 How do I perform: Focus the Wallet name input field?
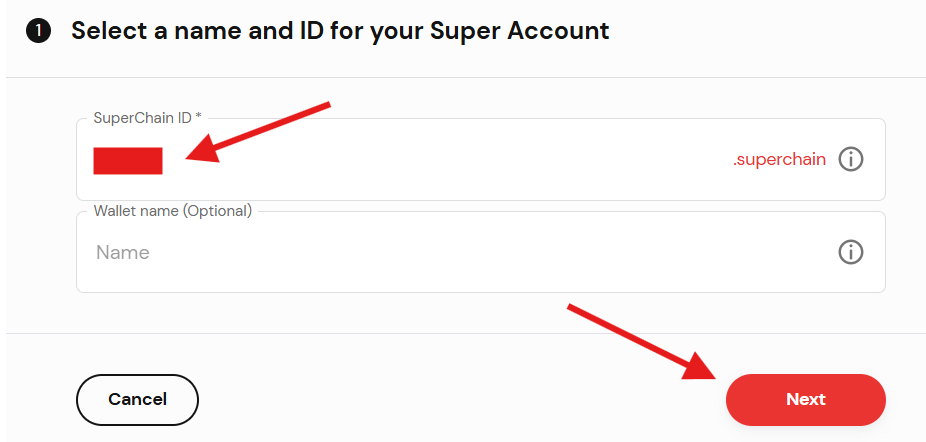tap(481, 252)
